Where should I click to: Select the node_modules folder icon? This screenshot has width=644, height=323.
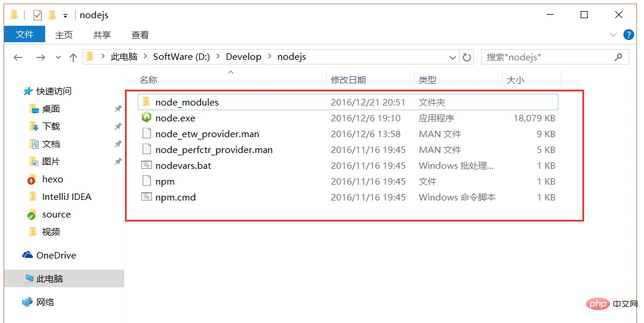click(147, 102)
